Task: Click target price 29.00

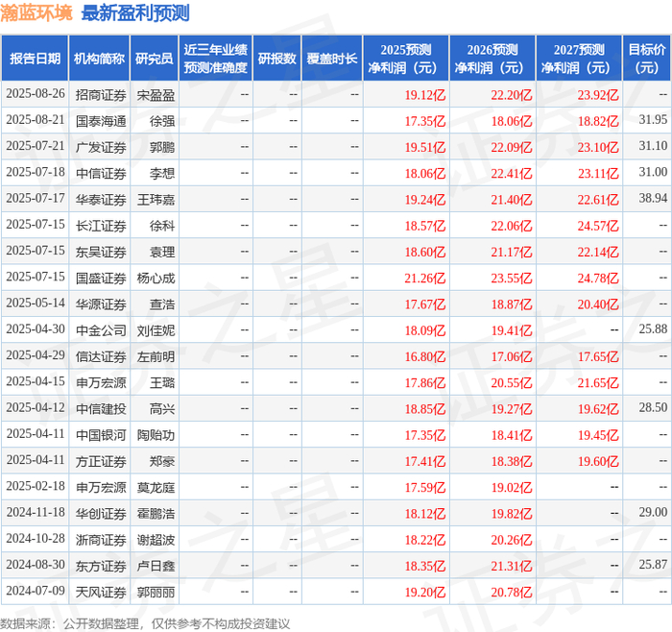Action: 653,512
